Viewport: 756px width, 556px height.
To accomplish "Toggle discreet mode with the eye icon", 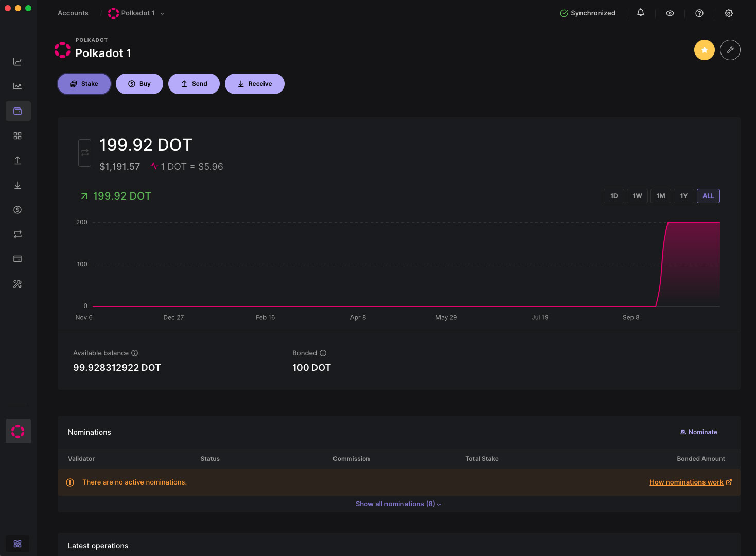I will pos(670,13).
